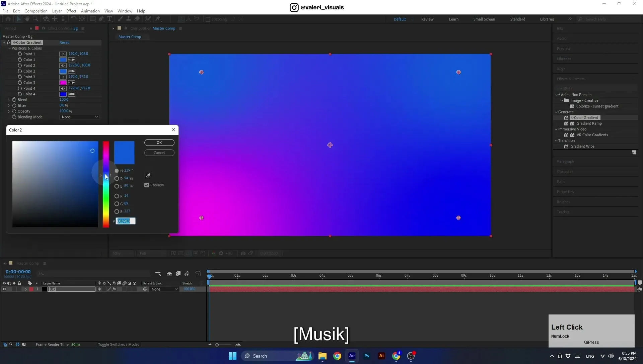Open File Explorer from the taskbar

[323, 356]
